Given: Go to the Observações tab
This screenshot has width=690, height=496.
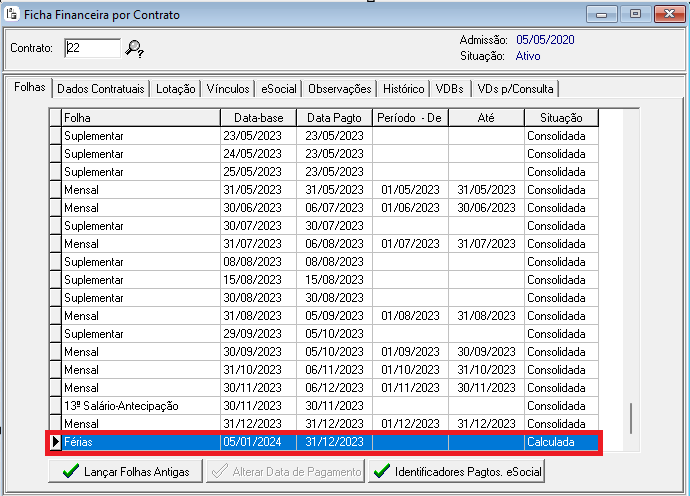Looking at the screenshot, I should point(340,89).
